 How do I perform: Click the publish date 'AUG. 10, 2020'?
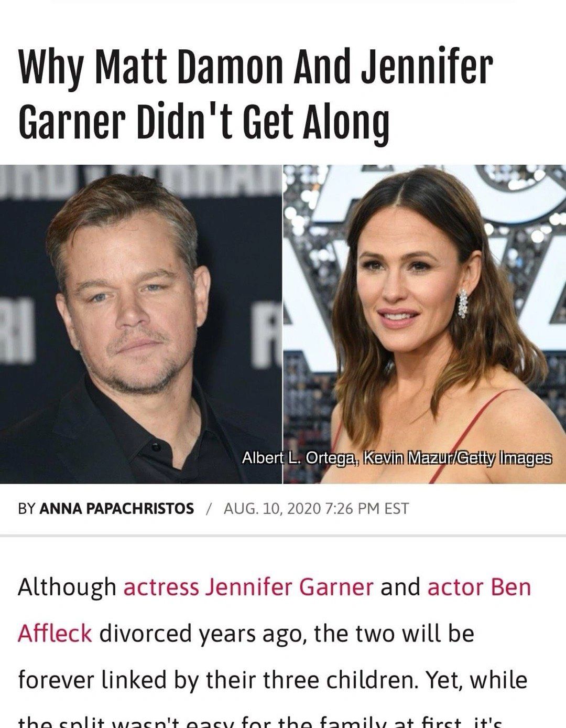[x=271, y=509]
